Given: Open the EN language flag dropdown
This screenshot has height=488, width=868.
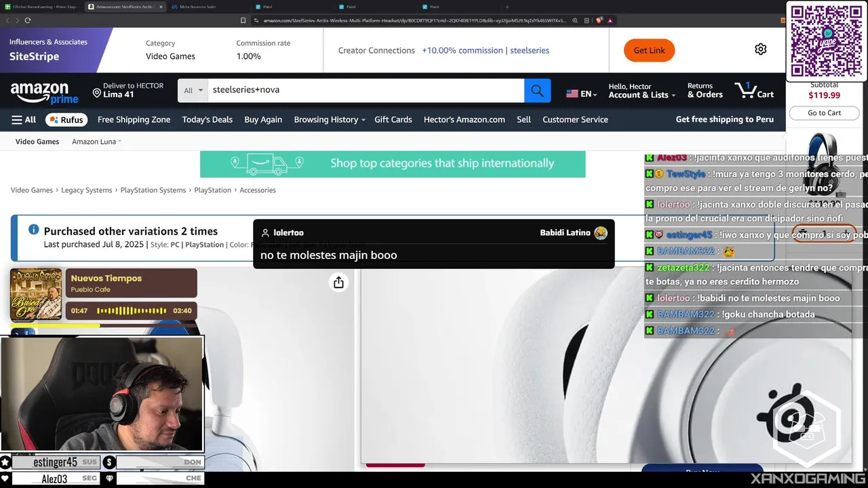Looking at the screenshot, I should coord(581,94).
